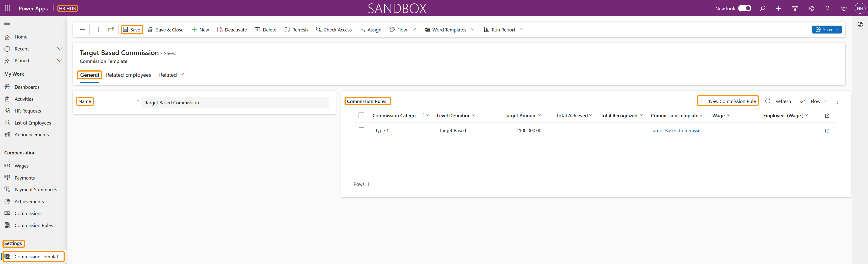Viewport: 868px width, 264px height.
Task: Click the Check Access icon
Action: point(318,30)
